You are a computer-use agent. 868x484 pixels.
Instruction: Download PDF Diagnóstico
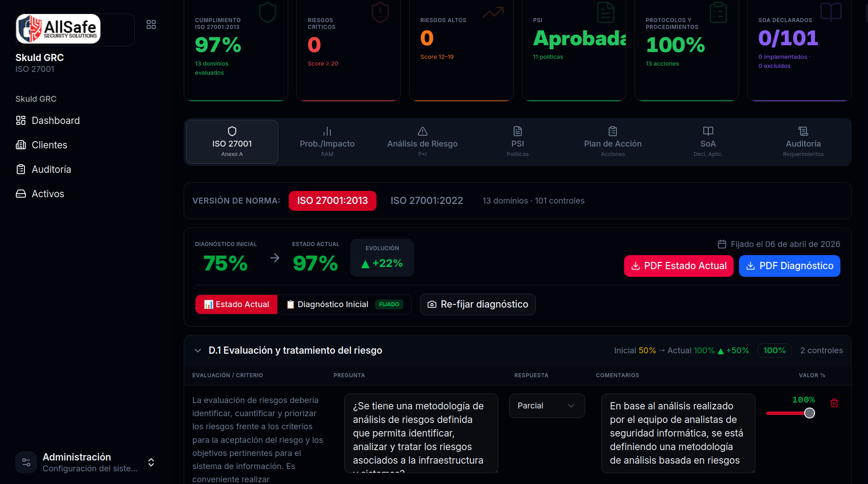[x=790, y=266]
